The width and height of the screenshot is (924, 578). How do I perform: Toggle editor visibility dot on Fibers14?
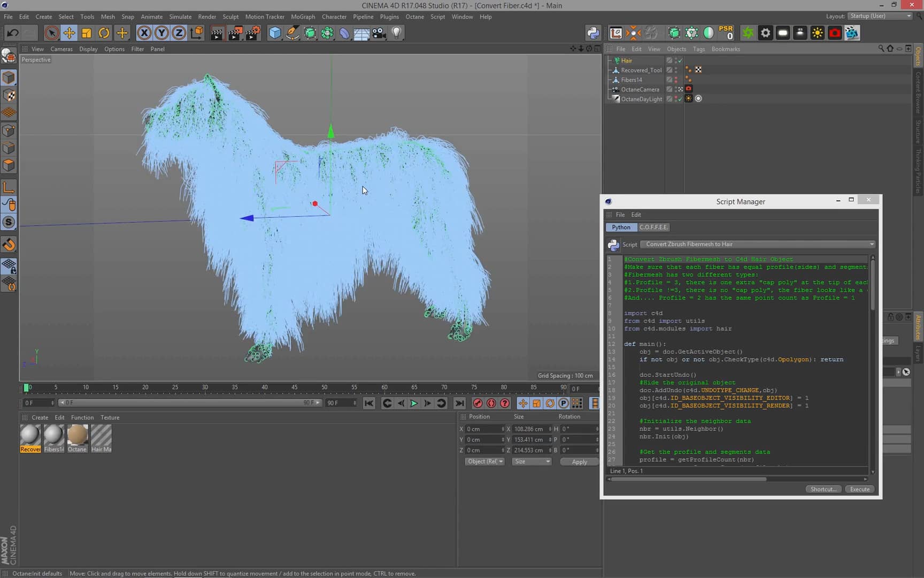[x=676, y=78]
